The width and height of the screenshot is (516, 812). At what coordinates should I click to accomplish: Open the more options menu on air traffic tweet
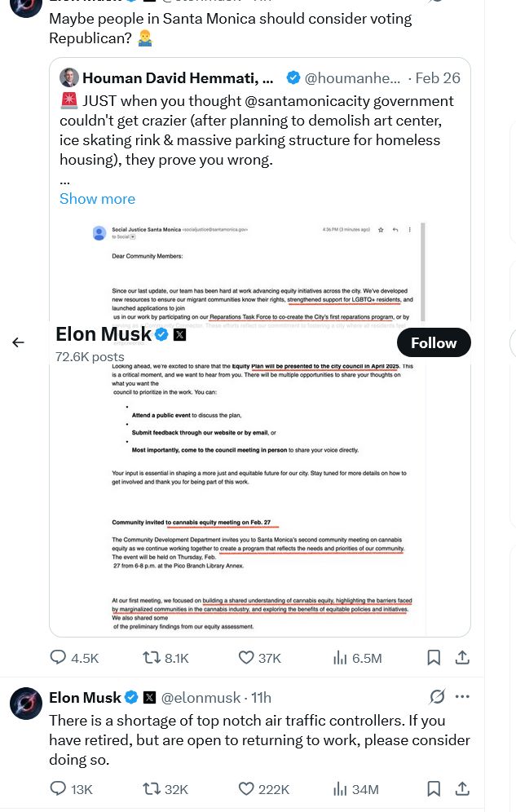(x=462, y=697)
